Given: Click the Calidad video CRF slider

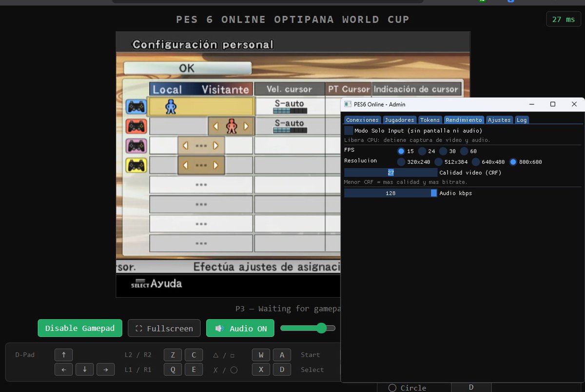Looking at the screenshot, I should coord(390,173).
